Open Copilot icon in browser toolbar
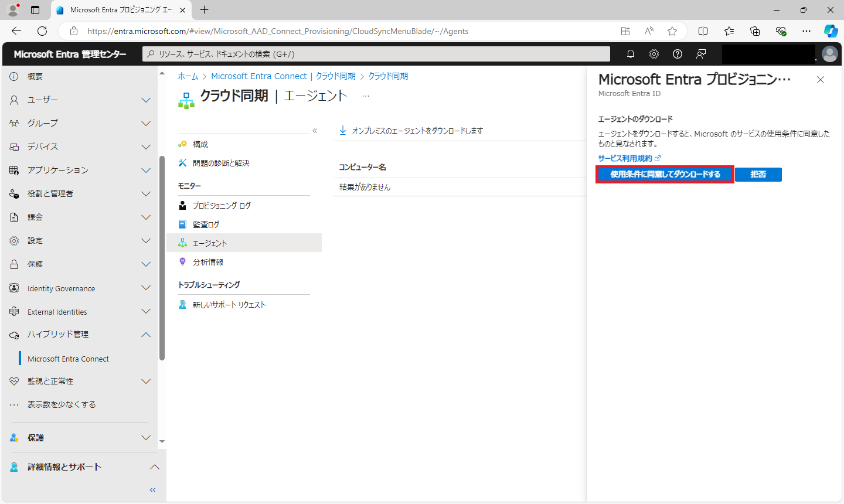 [x=831, y=31]
